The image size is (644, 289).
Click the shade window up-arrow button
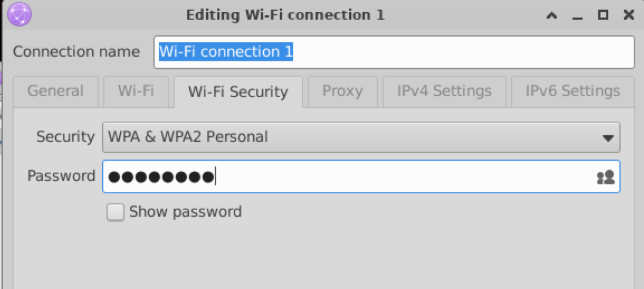coord(551,16)
